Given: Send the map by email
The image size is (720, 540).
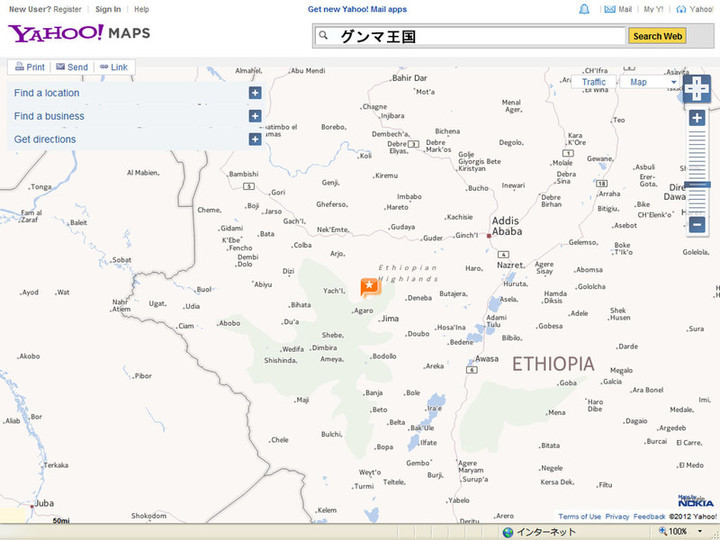Looking at the screenshot, I should (72, 67).
